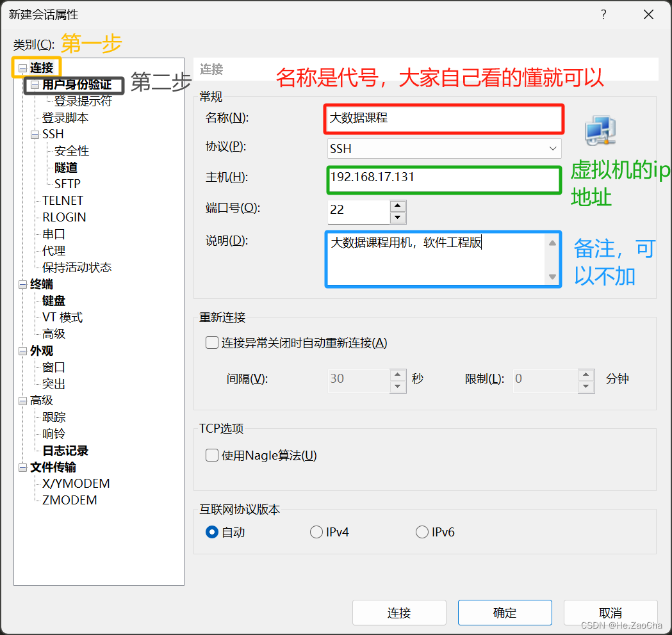Viewport: 672px width, 635px height.
Task: Open the 保持活动状态 keep-alive settings
Action: pos(77,267)
